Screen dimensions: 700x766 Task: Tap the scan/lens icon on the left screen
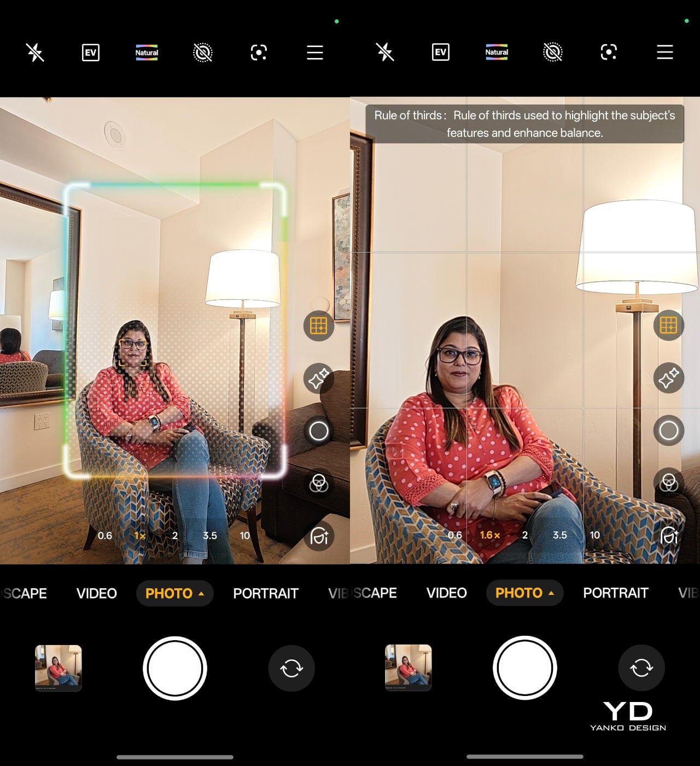259,53
